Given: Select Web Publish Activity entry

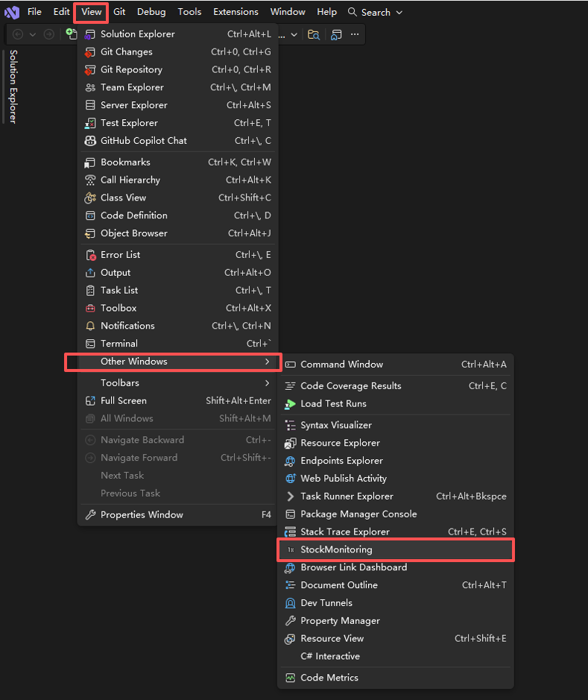Looking at the screenshot, I should click(x=396, y=479).
